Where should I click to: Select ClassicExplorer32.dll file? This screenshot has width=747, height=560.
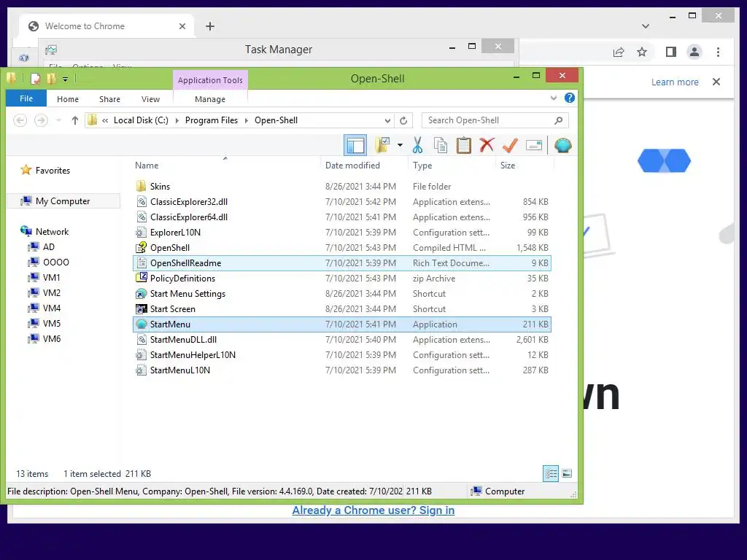pos(189,201)
